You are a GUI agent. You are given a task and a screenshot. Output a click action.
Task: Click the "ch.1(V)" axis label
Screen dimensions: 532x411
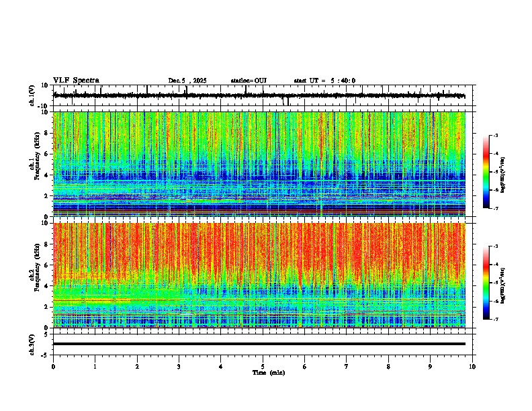point(32,95)
